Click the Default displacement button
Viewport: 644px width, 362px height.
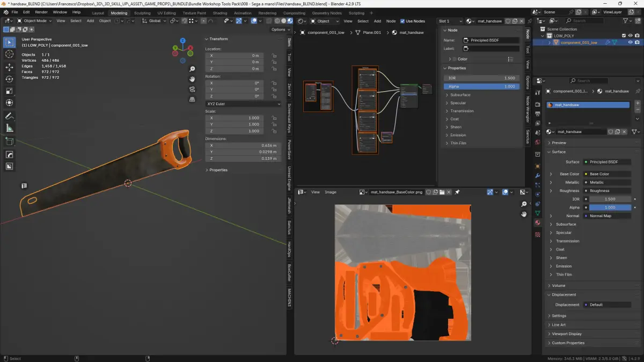point(607,305)
